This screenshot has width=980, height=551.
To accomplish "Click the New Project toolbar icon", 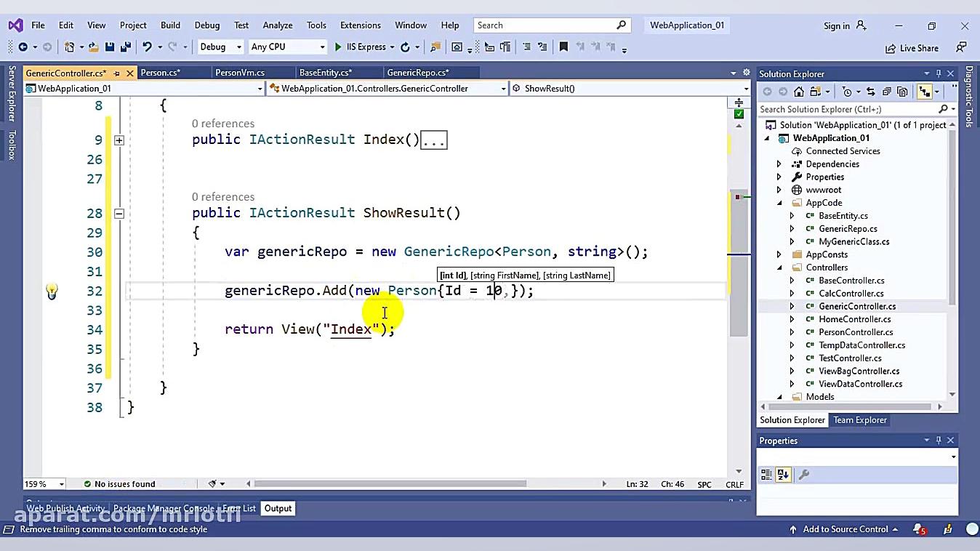I will tap(69, 47).
